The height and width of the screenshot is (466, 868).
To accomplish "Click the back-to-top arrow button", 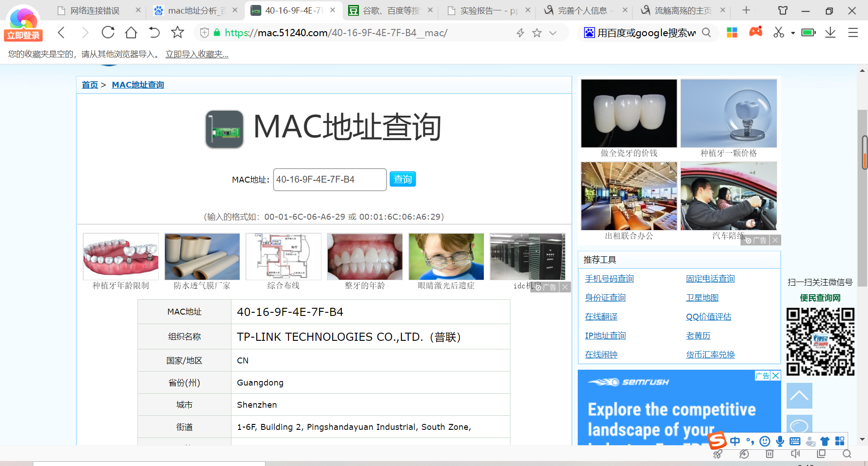I will (799, 395).
